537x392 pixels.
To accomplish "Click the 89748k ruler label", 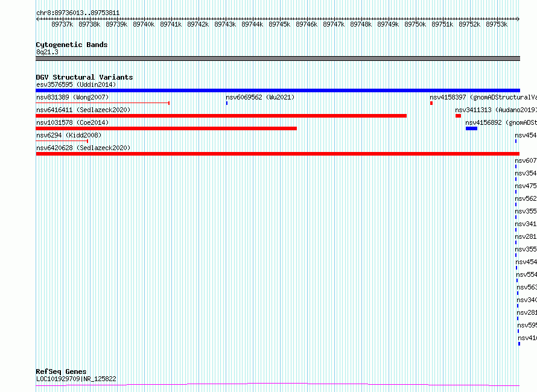I will (361, 24).
